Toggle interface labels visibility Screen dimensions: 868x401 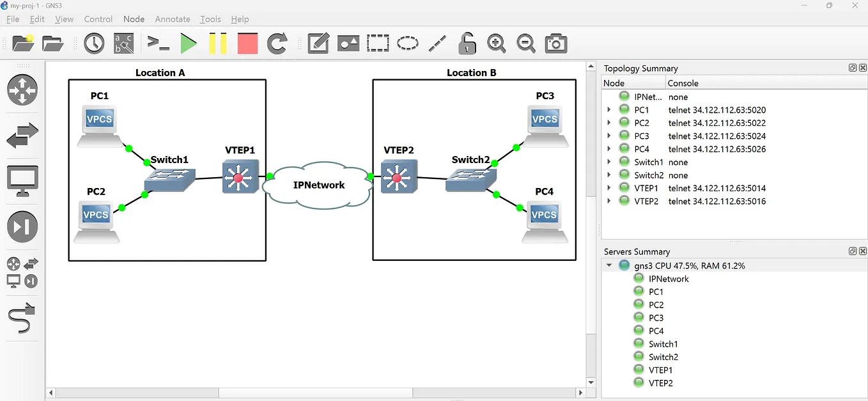pyautogui.click(x=123, y=43)
